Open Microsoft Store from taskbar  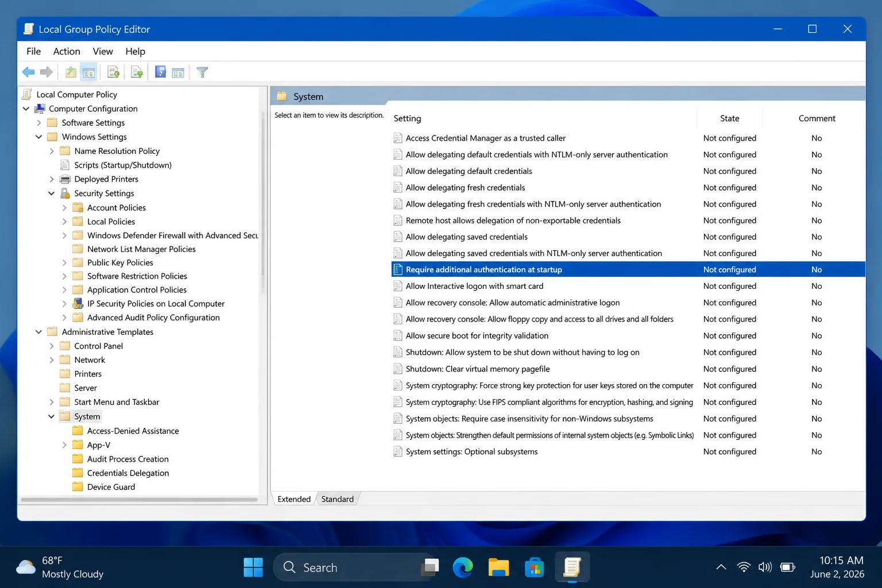coord(534,567)
